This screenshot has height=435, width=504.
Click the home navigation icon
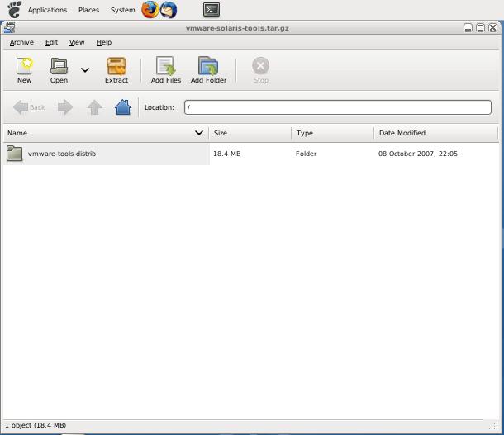(123, 107)
